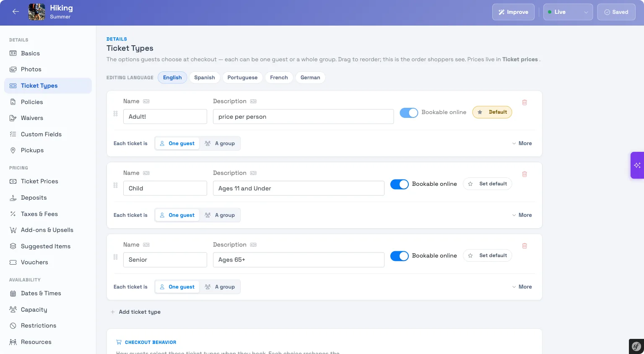The height and width of the screenshot is (354, 644).
Task: Delete the Adult! ticket type
Action: [525, 102]
